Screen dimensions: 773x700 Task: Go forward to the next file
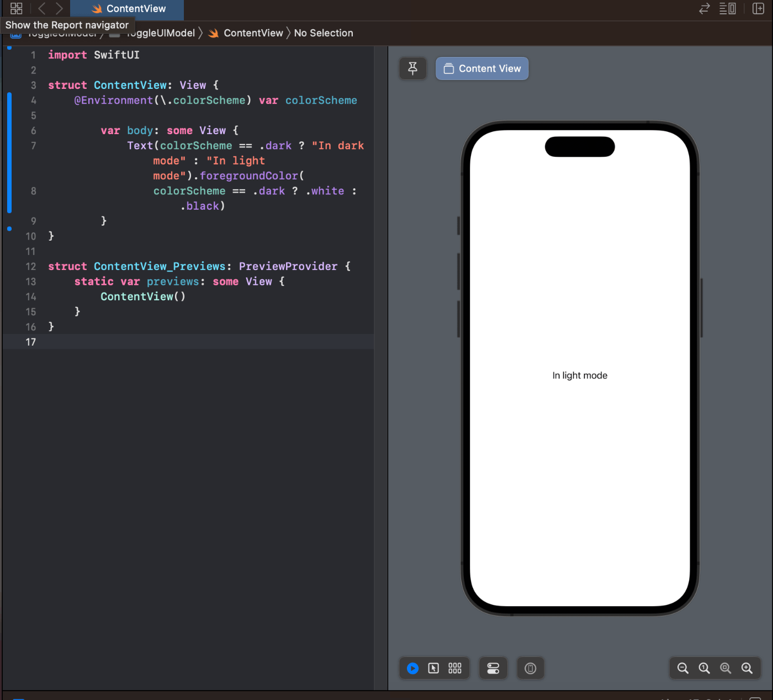click(x=59, y=8)
